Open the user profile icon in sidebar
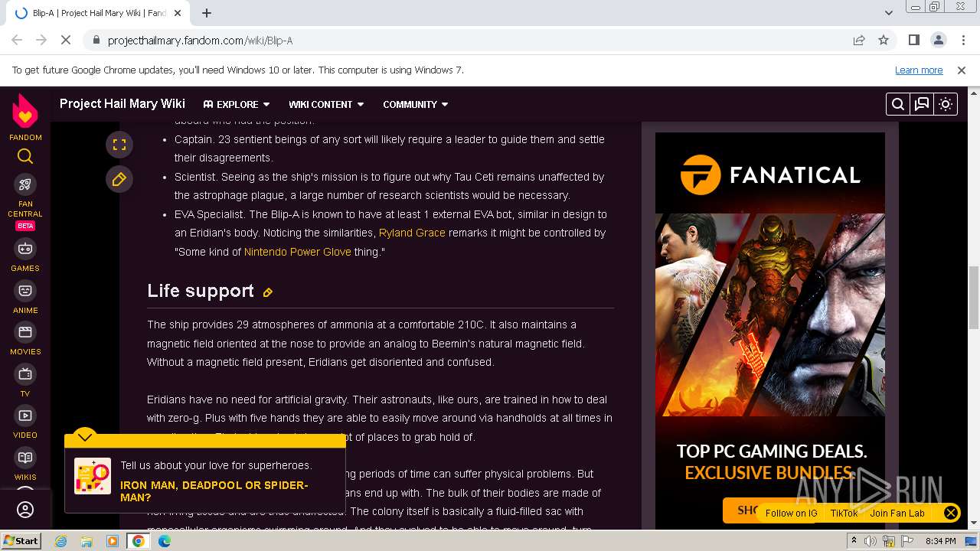Screen dimensions: 980x551 pos(25,510)
